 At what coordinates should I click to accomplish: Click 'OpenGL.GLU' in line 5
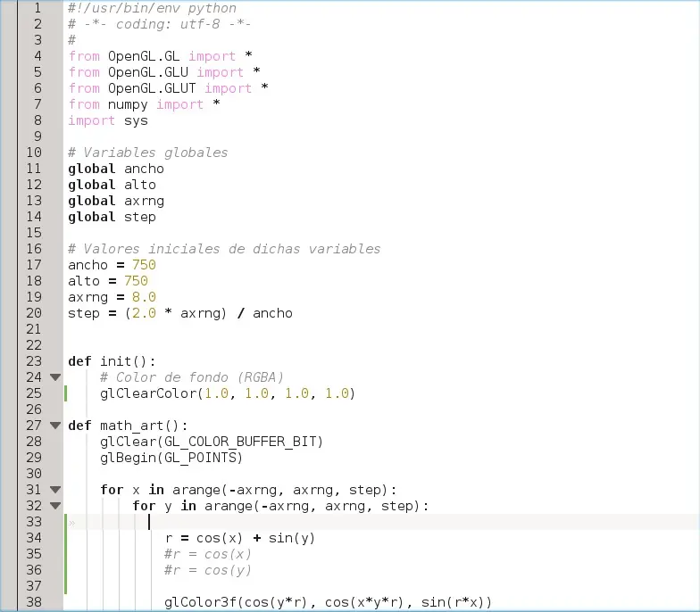coord(148,72)
